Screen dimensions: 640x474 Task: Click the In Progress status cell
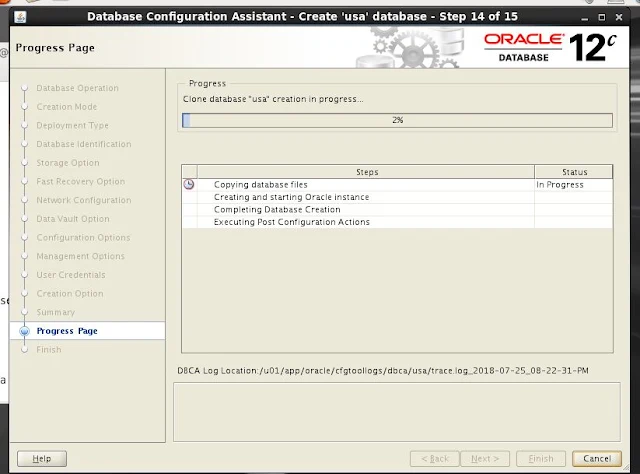pos(573,185)
